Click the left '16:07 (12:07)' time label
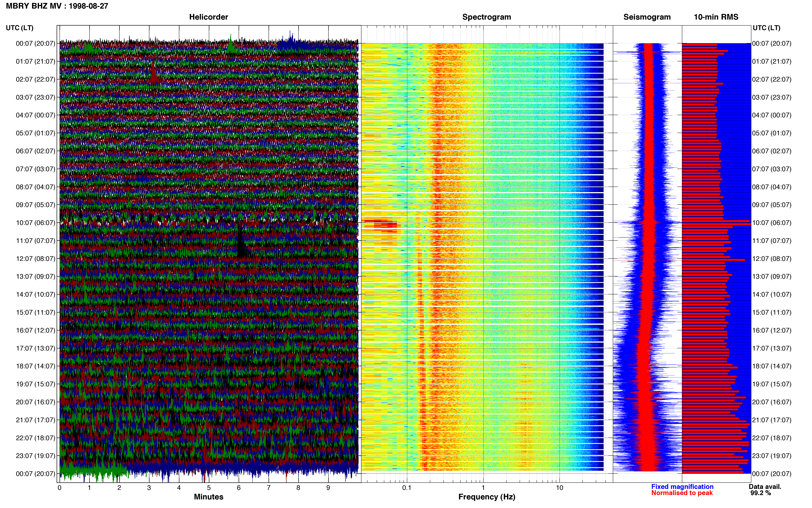Viewport: 812px width, 508px height. [35, 330]
